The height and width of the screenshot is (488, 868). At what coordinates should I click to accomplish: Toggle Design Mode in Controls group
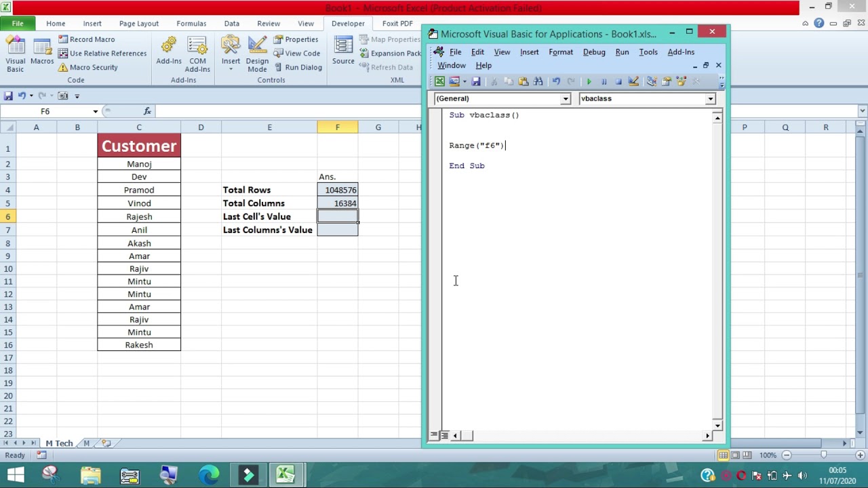pyautogui.click(x=257, y=54)
